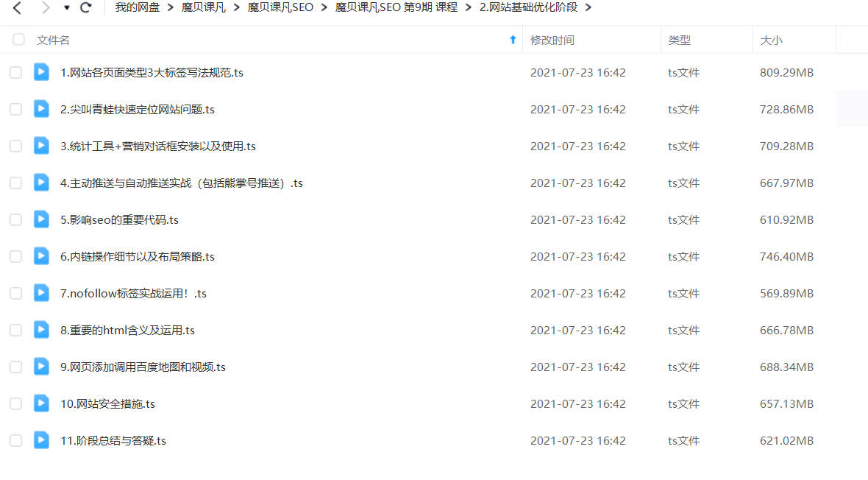
Task: Go back using the left arrow
Action: (17, 8)
